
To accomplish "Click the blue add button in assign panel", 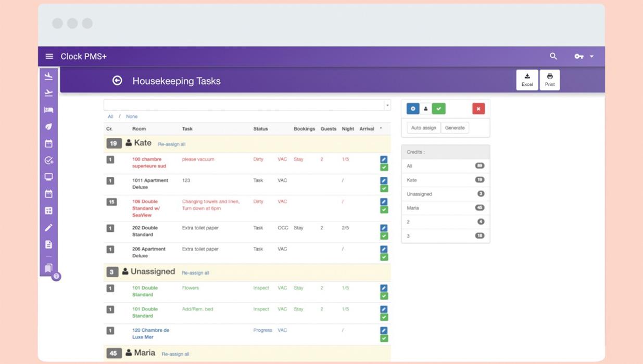I will click(x=413, y=109).
